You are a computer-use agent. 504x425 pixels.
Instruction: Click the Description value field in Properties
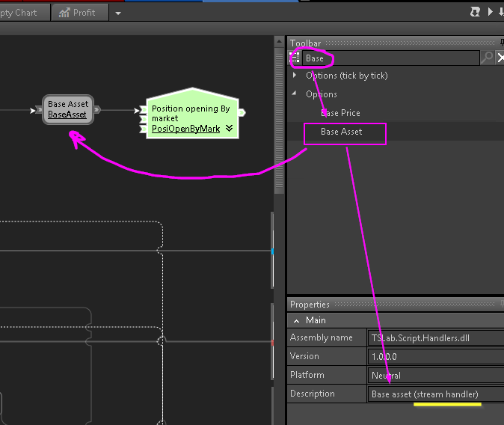pyautogui.click(x=434, y=394)
